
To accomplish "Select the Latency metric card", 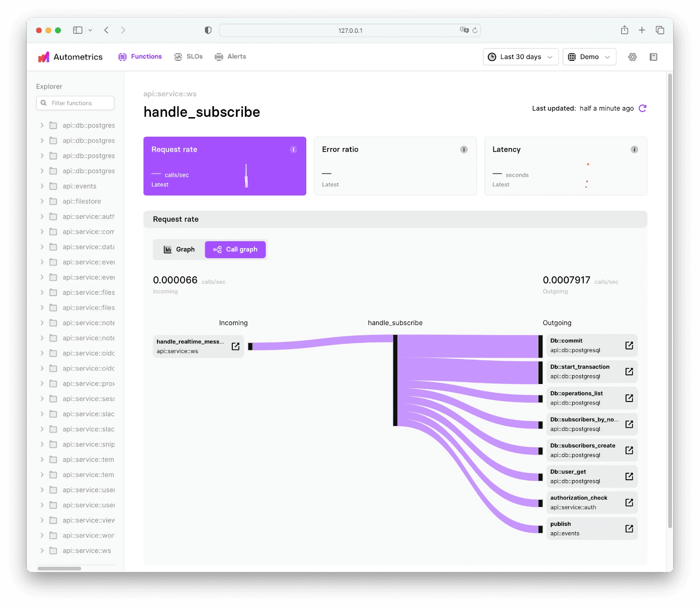I will pyautogui.click(x=566, y=166).
